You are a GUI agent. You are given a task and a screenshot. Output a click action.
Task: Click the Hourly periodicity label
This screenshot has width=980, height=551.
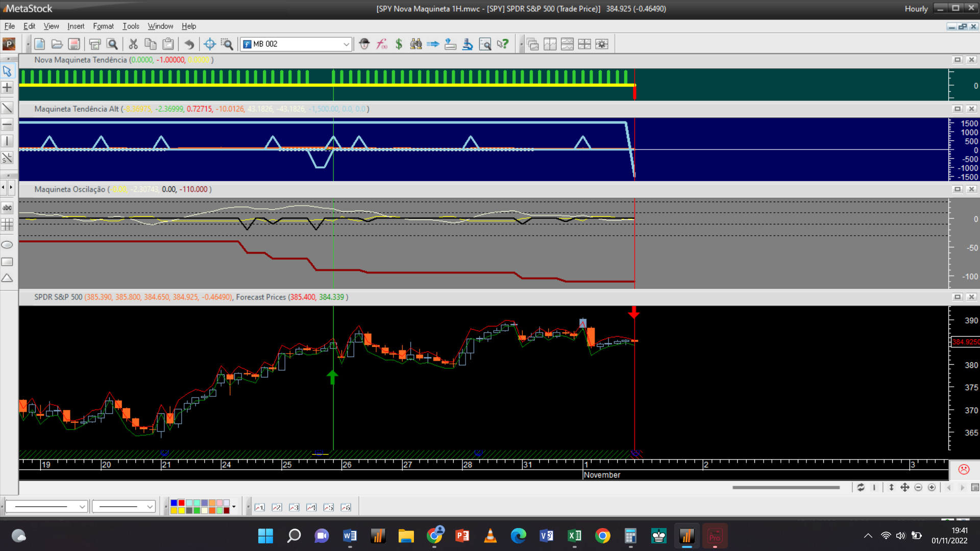point(916,9)
